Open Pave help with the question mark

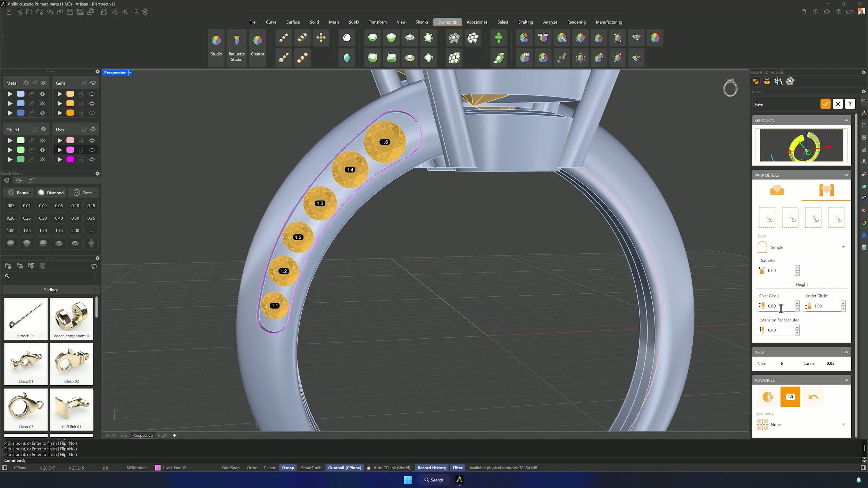(850, 104)
